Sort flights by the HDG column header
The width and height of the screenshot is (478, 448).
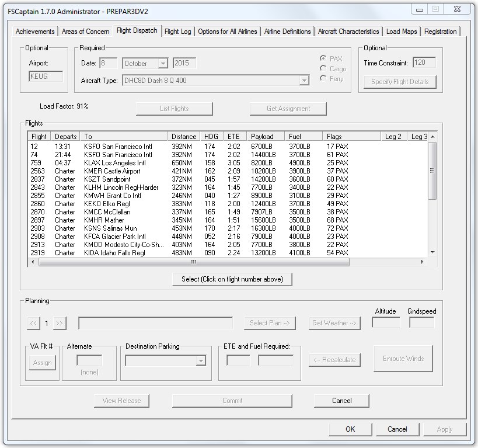click(x=212, y=137)
